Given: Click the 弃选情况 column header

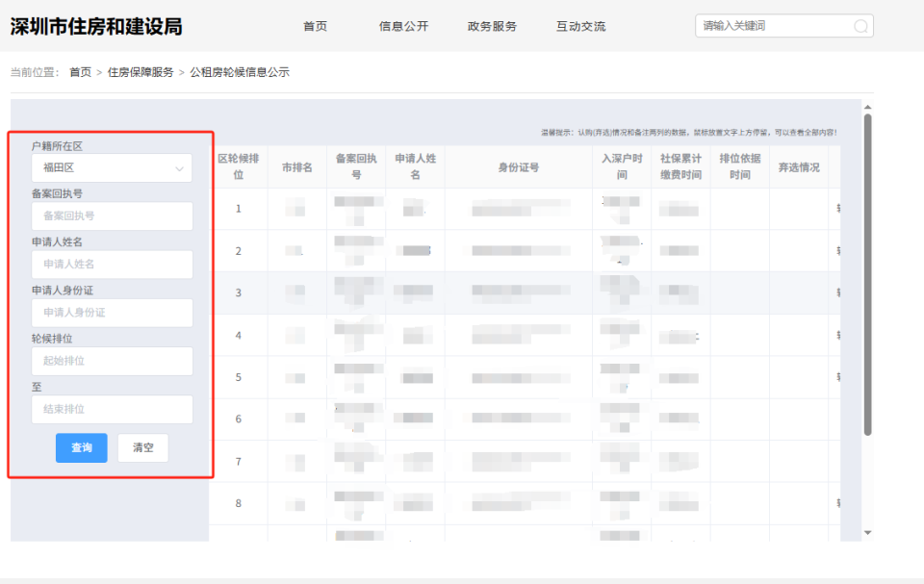Looking at the screenshot, I should click(x=799, y=167).
